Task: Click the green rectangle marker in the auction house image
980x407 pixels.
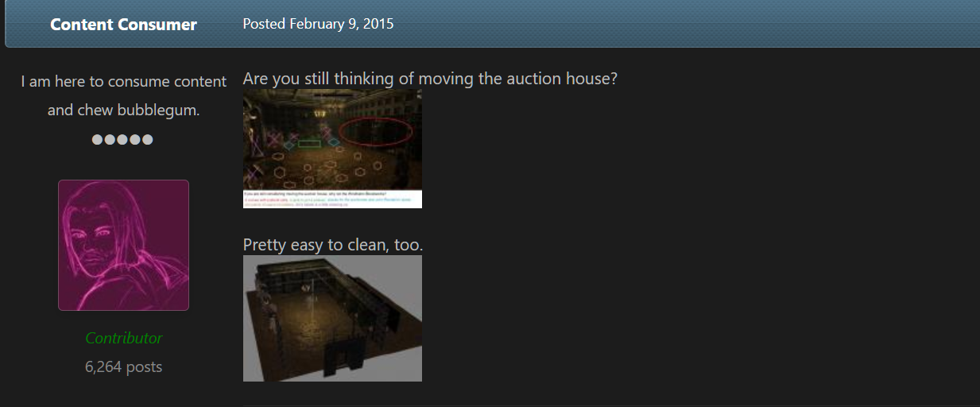Action: [x=308, y=144]
